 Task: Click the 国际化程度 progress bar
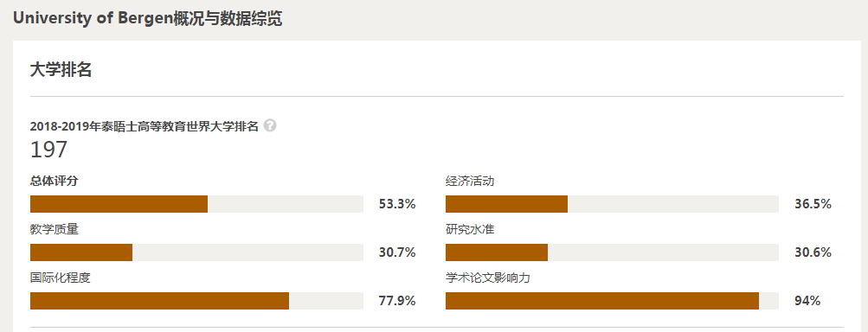(x=196, y=301)
